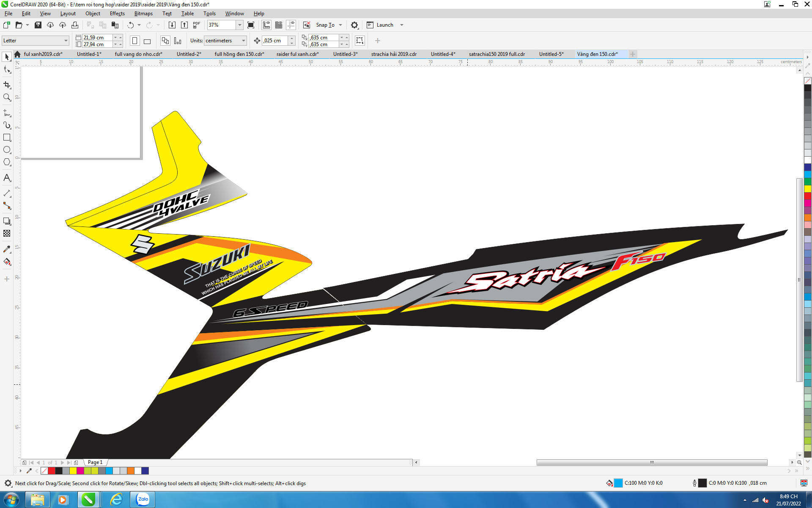Image resolution: width=812 pixels, height=508 pixels.
Task: Pick the Ellipse tool
Action: (7, 150)
